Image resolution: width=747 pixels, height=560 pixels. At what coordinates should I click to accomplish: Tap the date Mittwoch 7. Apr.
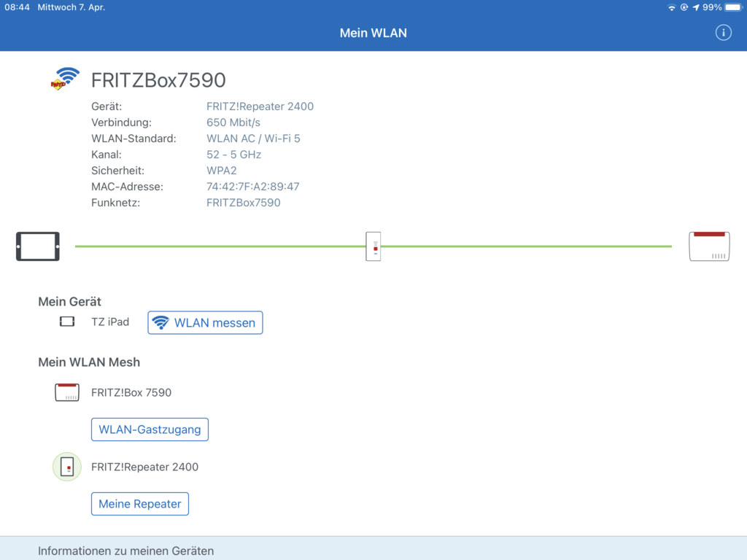pyautogui.click(x=71, y=7)
